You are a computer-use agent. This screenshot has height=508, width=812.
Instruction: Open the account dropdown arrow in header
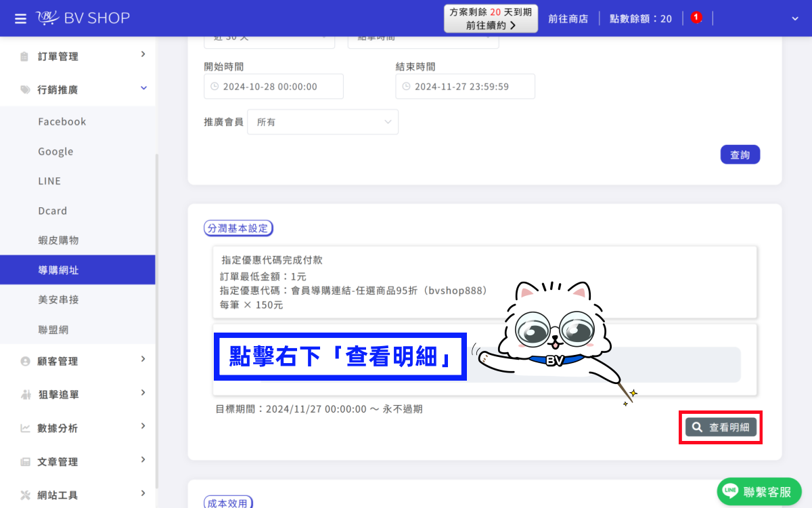[x=795, y=19]
